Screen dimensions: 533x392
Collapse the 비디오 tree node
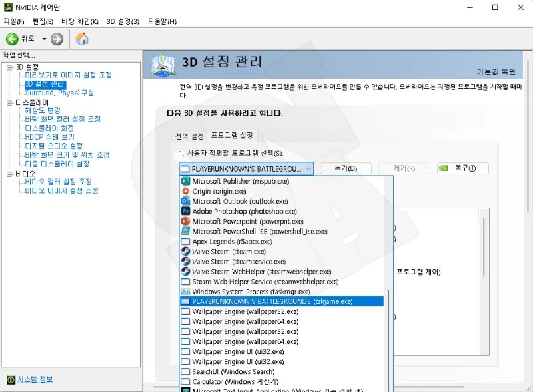[x=9, y=174]
